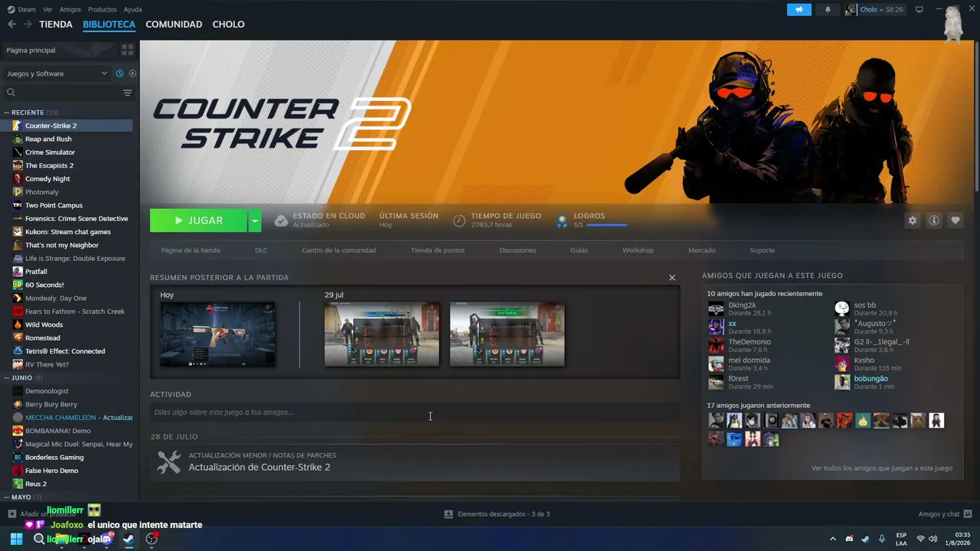Focus the activity text field
The width and height of the screenshot is (980, 551).
click(415, 412)
